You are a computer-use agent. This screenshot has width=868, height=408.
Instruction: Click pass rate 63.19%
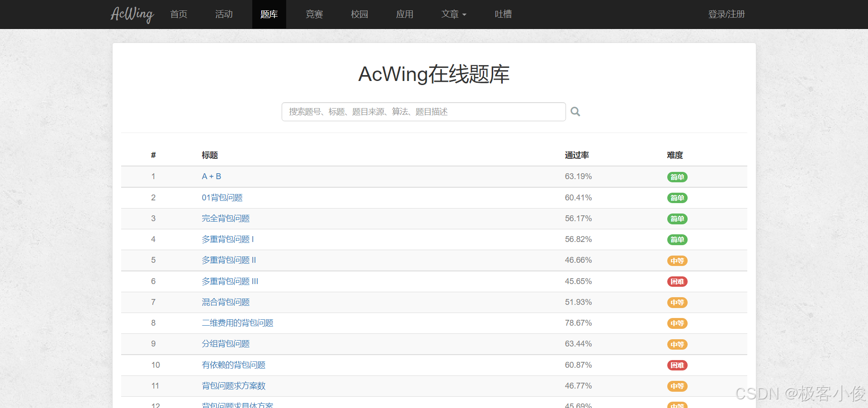578,176
